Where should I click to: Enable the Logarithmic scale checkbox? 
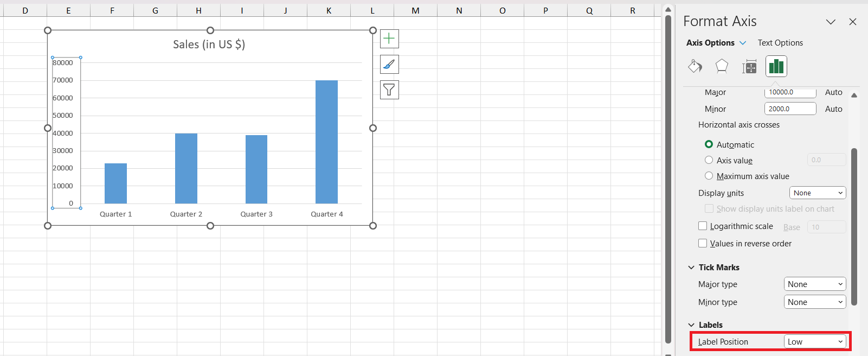point(703,226)
